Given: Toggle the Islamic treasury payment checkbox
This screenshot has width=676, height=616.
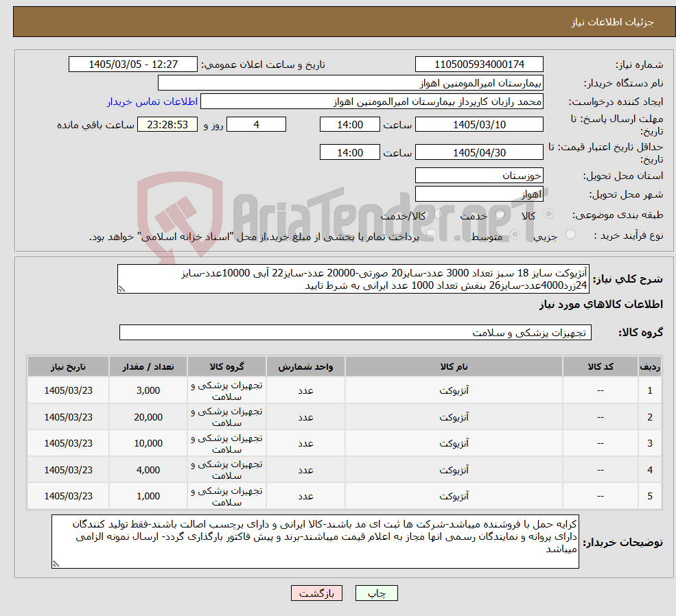Looking at the screenshot, I should (x=431, y=235).
